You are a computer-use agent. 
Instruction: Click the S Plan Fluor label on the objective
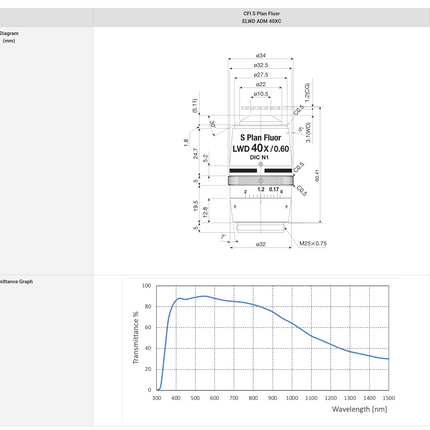261,137
